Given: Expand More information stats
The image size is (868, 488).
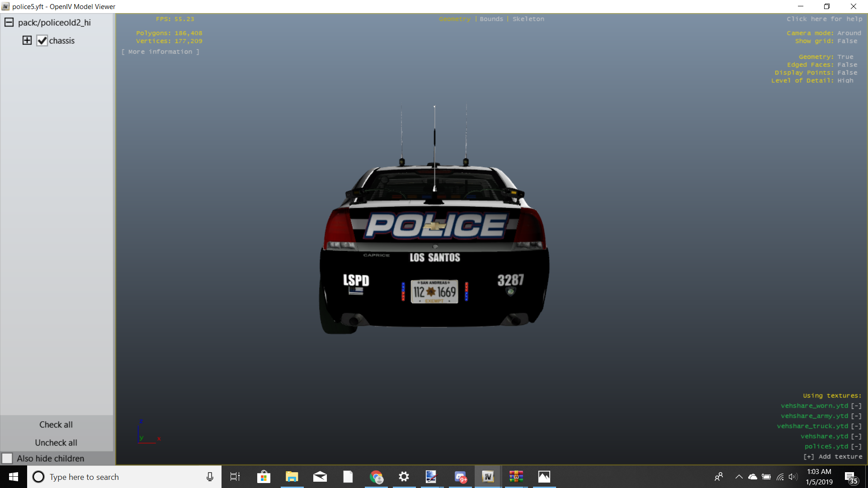Looking at the screenshot, I should pos(160,52).
